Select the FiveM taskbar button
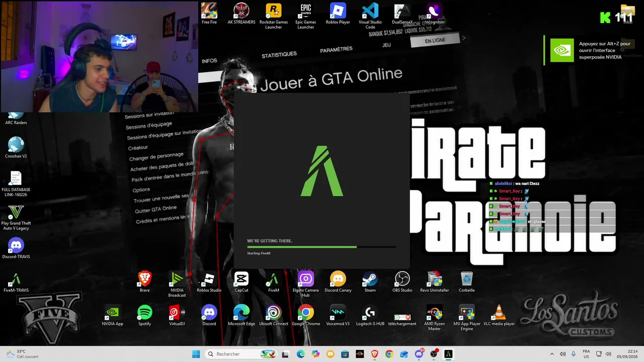This screenshot has height=362, width=644. (x=448, y=354)
